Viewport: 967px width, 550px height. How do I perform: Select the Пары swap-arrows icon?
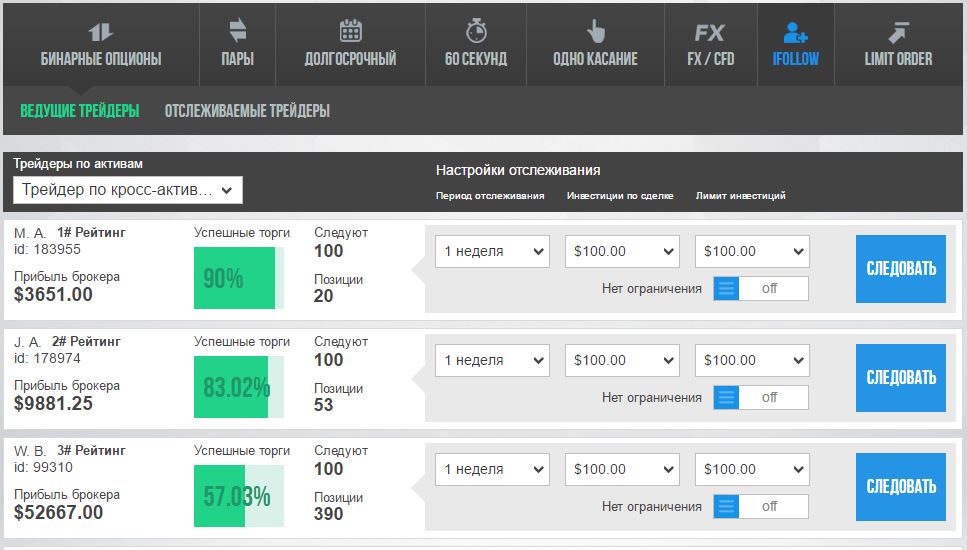(x=237, y=30)
